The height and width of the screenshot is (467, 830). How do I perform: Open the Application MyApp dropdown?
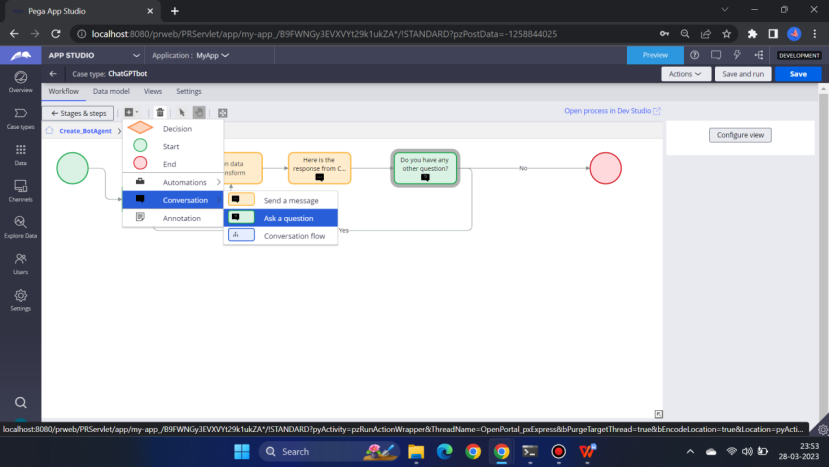(x=191, y=55)
